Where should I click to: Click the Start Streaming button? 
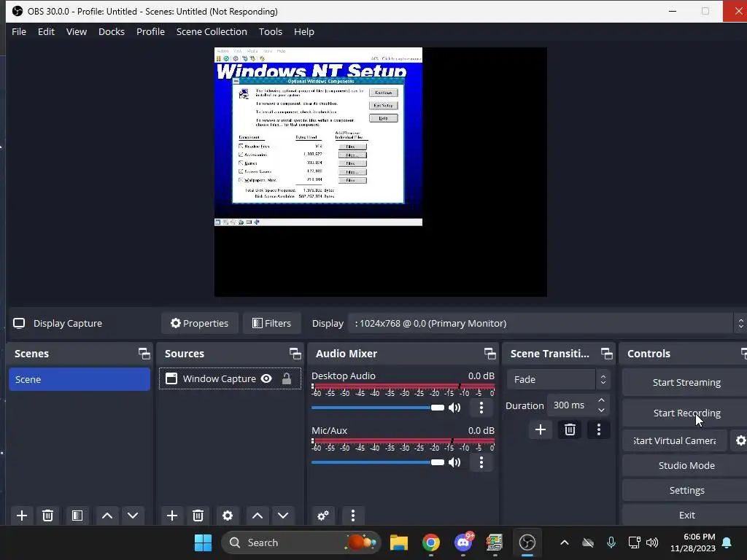(686, 382)
